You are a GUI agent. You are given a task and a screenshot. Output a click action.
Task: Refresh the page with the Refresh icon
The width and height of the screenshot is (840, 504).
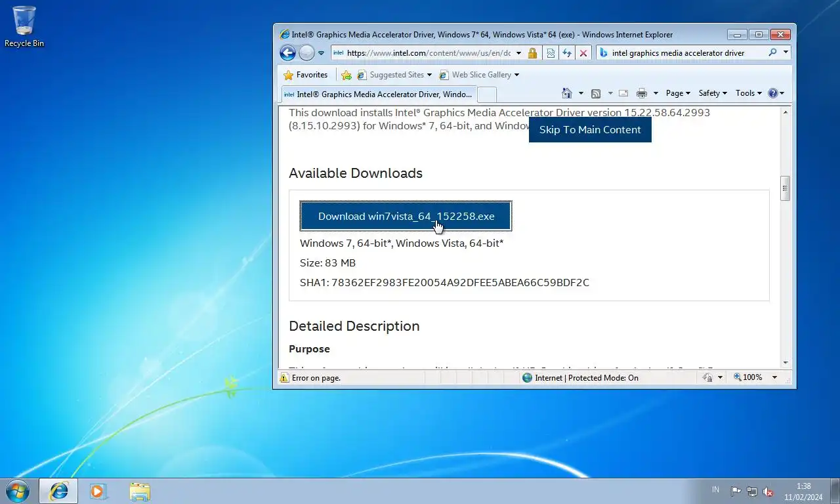566,53
